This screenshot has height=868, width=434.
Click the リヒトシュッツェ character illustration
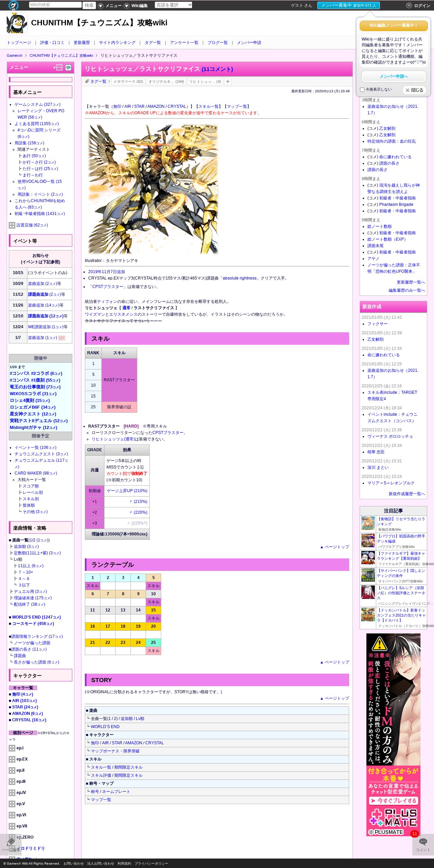(x=153, y=189)
